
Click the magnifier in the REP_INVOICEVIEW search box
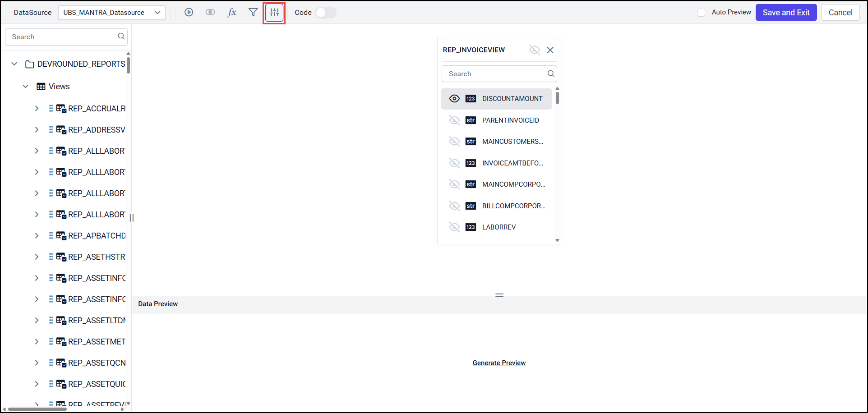tap(550, 73)
